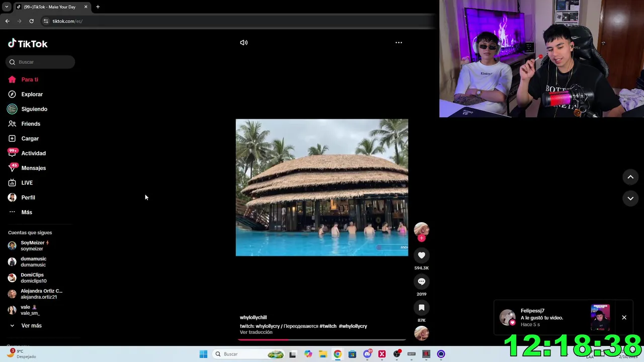644x362 pixels.
Task: Save the video with the bookmark icon
Action: point(422,308)
